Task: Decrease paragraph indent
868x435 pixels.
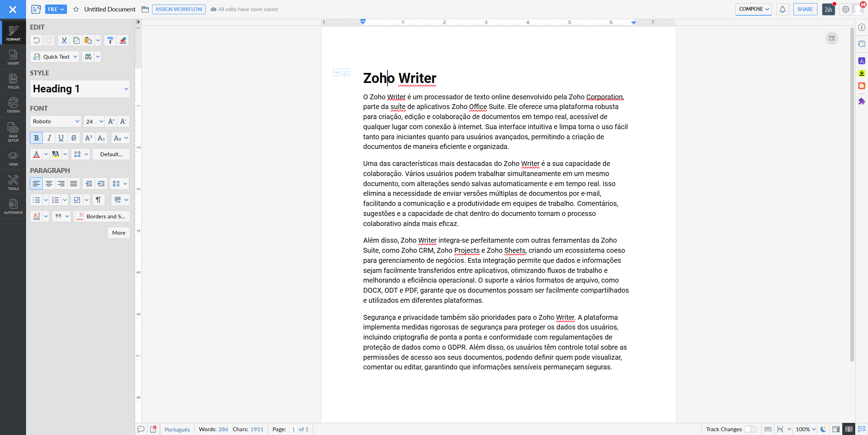Action: coord(101,183)
